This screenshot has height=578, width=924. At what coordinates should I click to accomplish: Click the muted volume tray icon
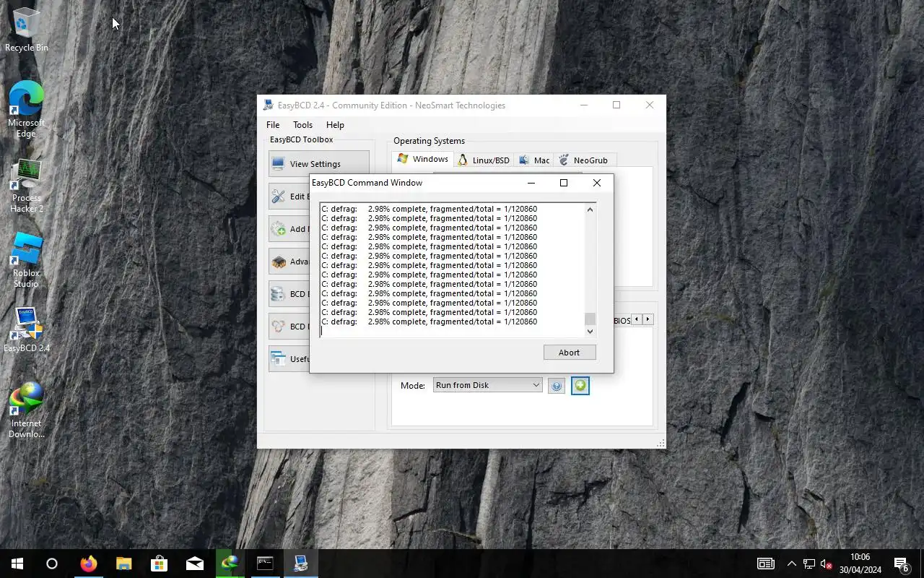click(827, 564)
